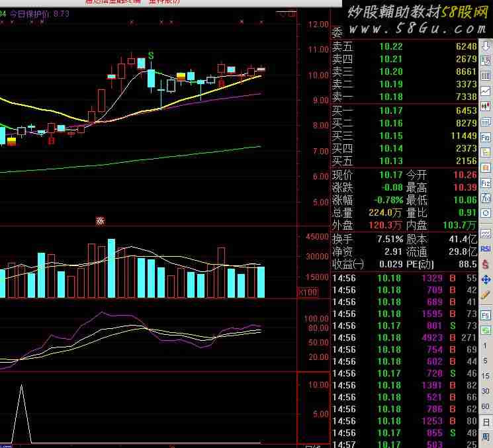Image resolution: width=493 pixels, height=448 pixels.
Task: Click the 今日保护价 8.73 indicator label
Action: coord(39,14)
